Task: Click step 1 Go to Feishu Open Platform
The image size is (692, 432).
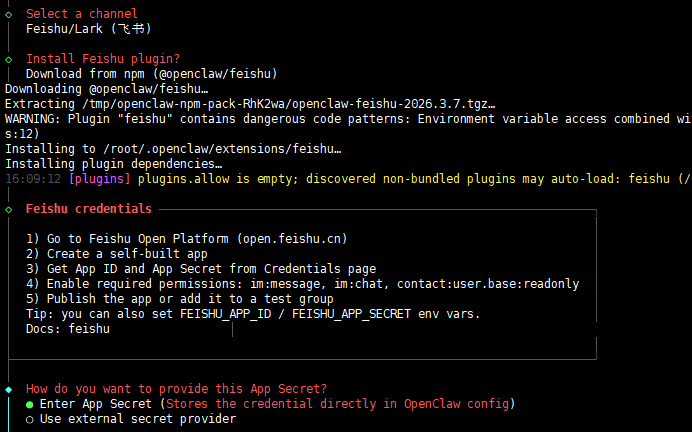Action: tap(187, 239)
